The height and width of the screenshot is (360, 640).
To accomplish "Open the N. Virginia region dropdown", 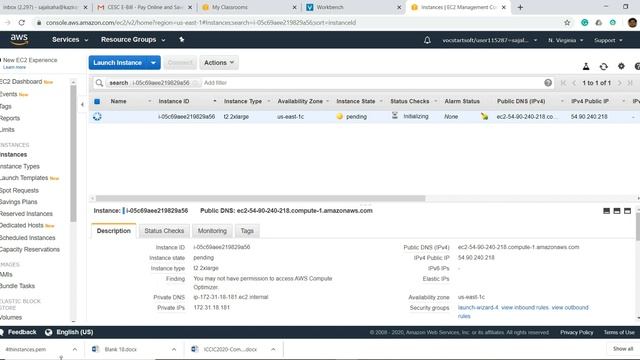I will coord(565,40).
